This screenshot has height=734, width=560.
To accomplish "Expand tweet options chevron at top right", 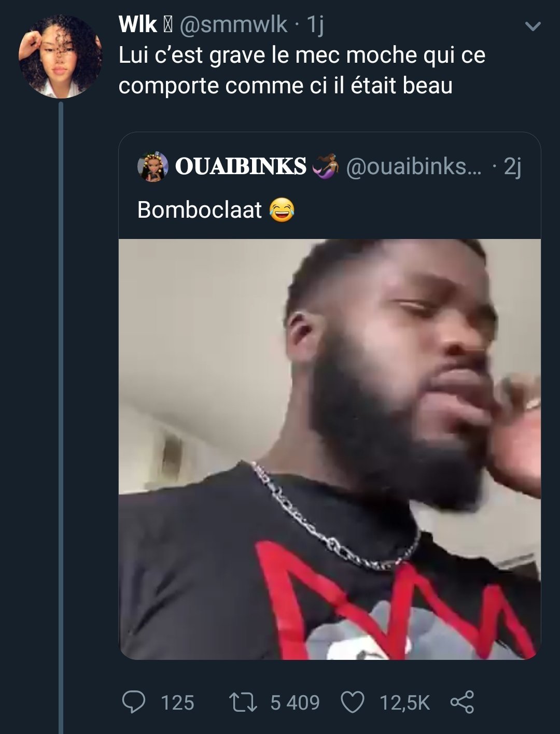I will click(x=533, y=26).
